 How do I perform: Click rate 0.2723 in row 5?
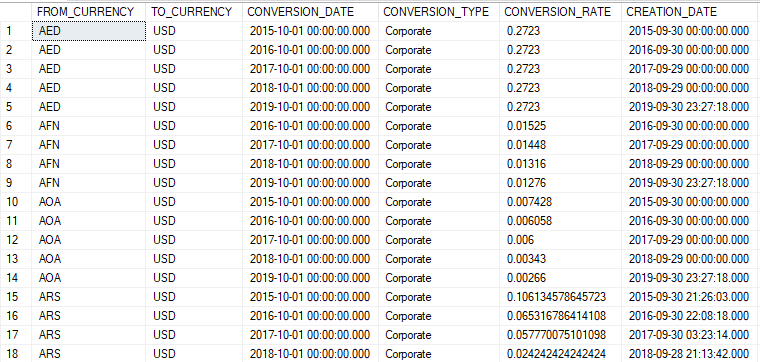tap(561, 107)
